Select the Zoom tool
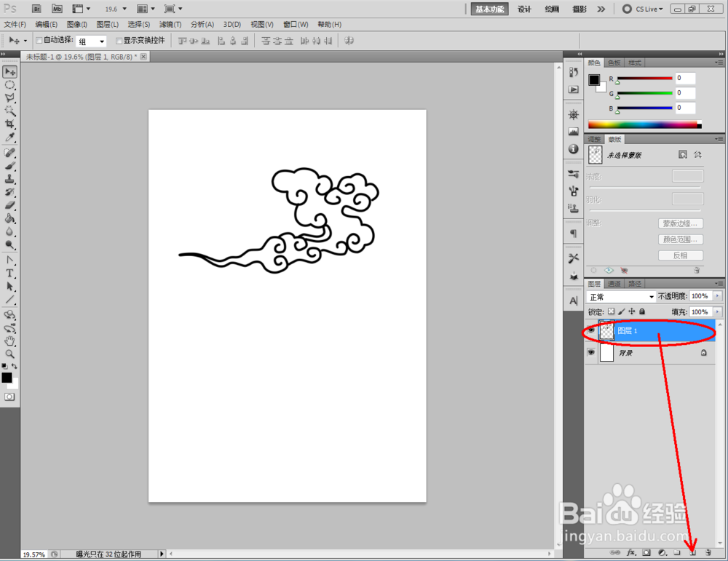728x561 pixels. tap(9, 354)
